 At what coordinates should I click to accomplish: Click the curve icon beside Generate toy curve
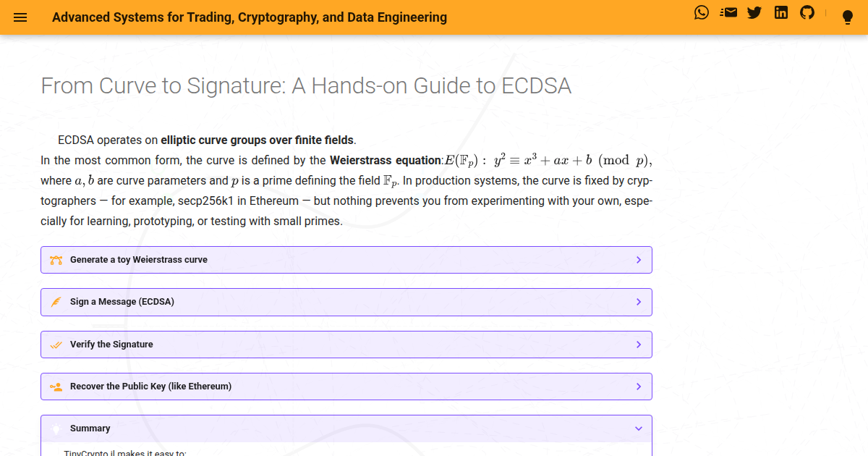(x=56, y=260)
